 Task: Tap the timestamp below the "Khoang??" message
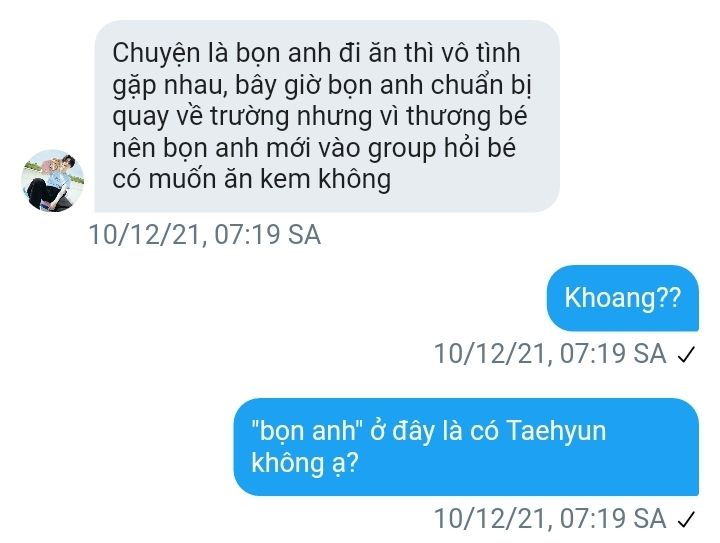pos(550,353)
